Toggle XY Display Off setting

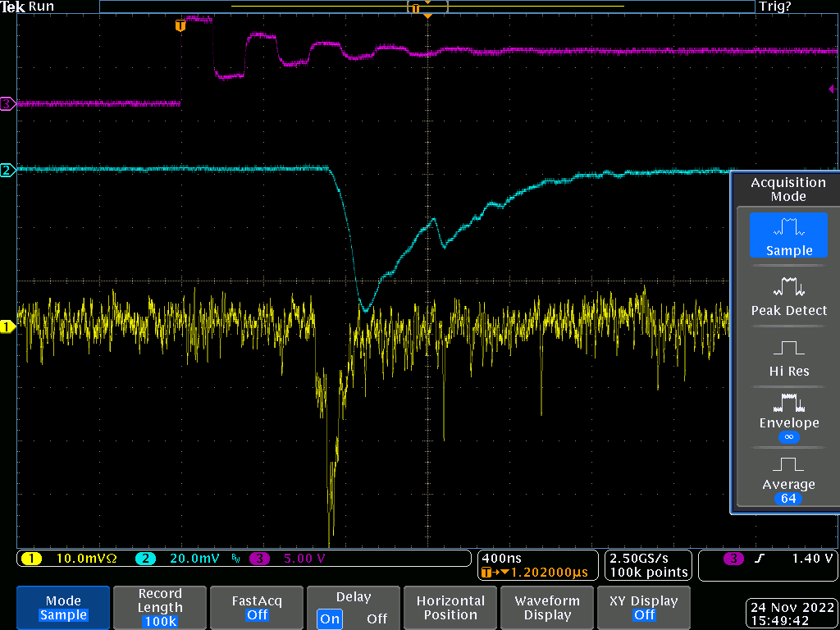[644, 608]
